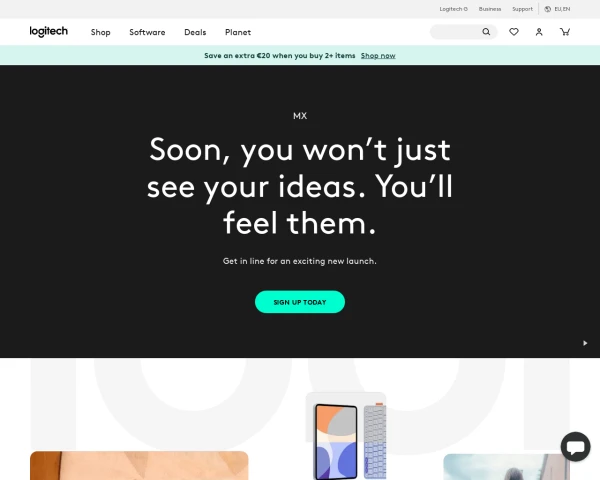Open the Support link
Screen dimensions: 600x480
(x=522, y=9)
